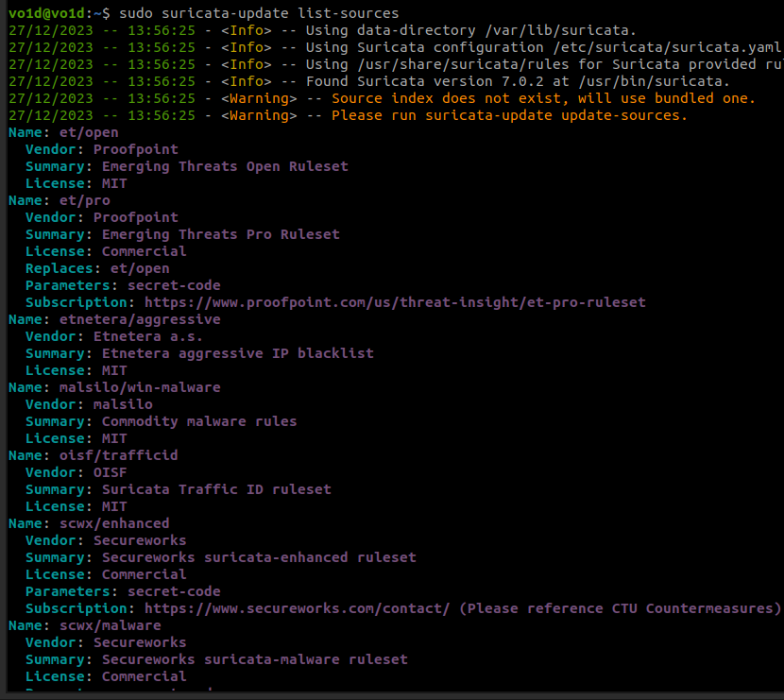Screen dimensions: 784x700
Task: Click Secureworks vendor under scwx/malware
Action: click(140, 642)
